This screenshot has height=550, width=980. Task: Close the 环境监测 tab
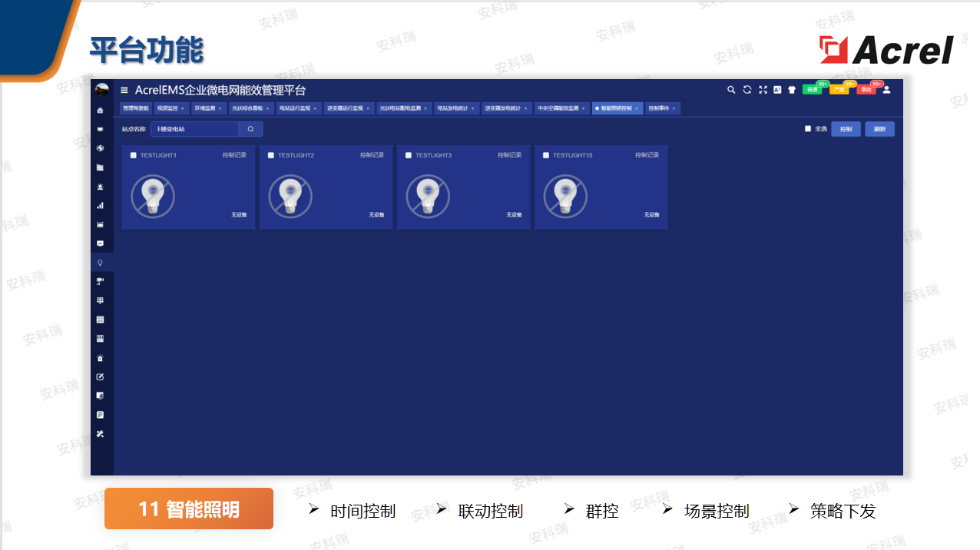click(x=220, y=108)
